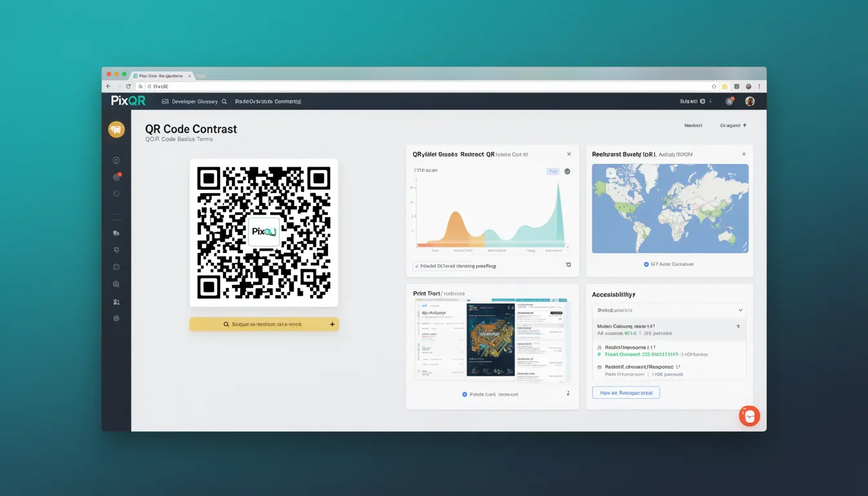
Task: Select the blue radio option under the print preview
Action: point(464,394)
